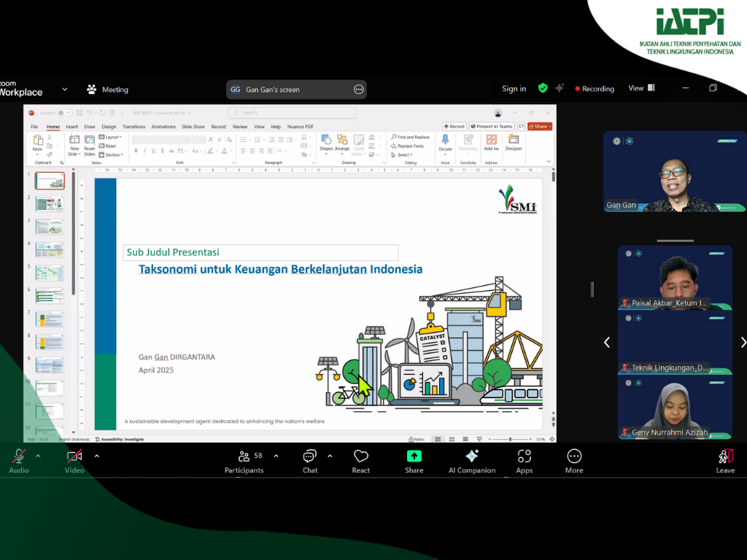Open the Nuance PDF tab

pos(300,127)
